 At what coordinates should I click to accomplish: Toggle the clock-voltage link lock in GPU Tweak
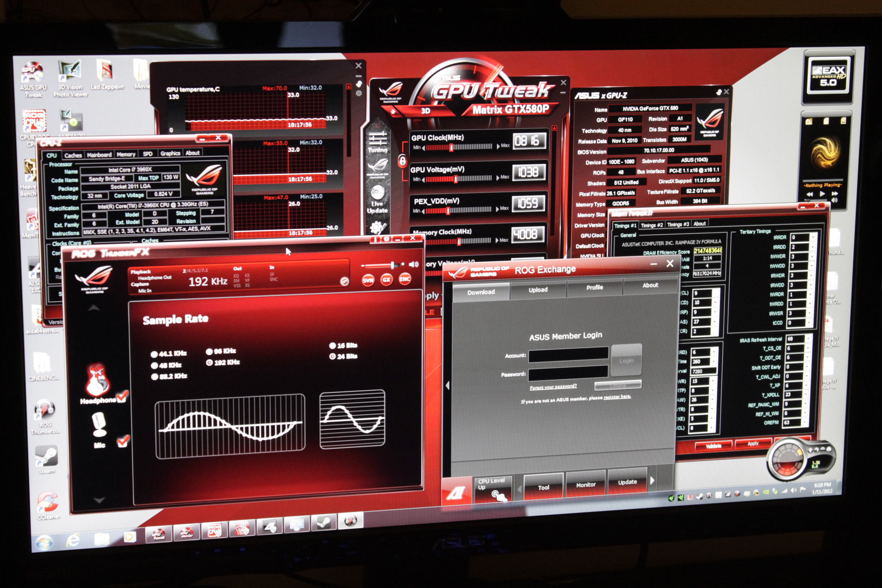402,161
